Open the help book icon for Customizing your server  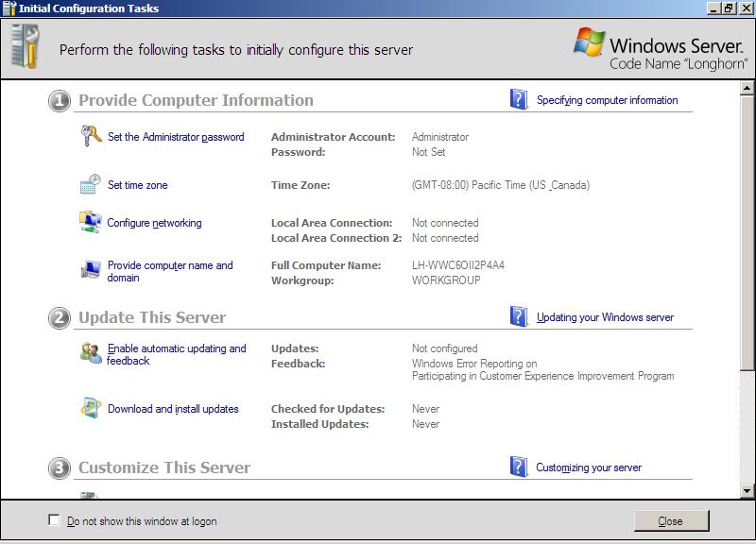click(x=519, y=467)
